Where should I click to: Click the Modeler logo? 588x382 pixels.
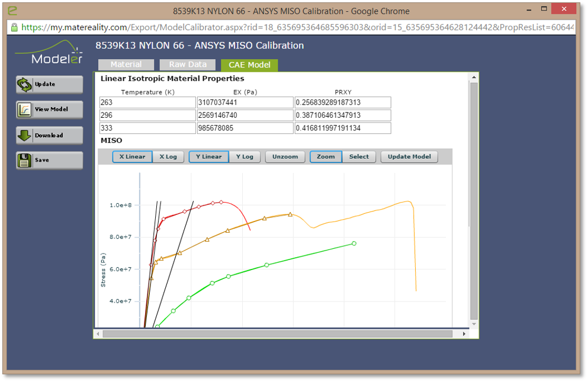point(49,52)
